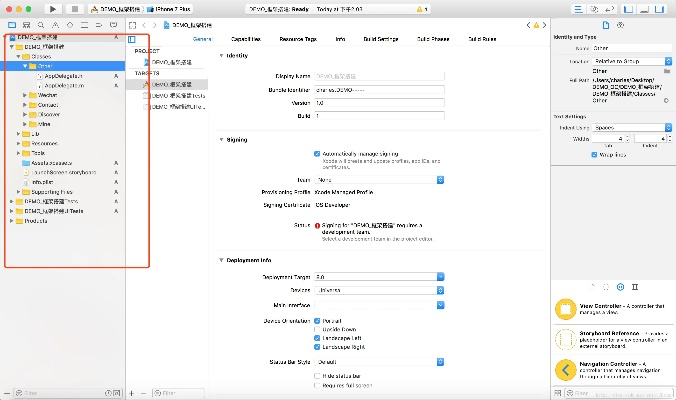
Task: Click the add target plus button
Action: tap(132, 393)
